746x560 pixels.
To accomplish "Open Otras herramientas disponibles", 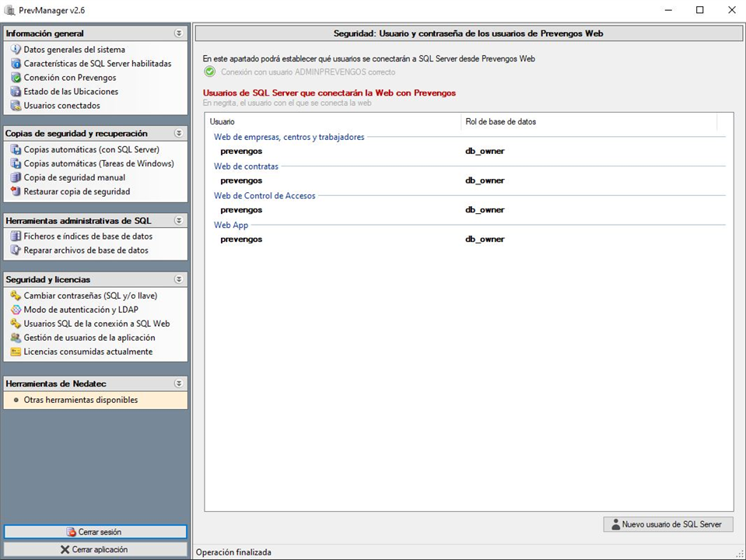I will [80, 400].
